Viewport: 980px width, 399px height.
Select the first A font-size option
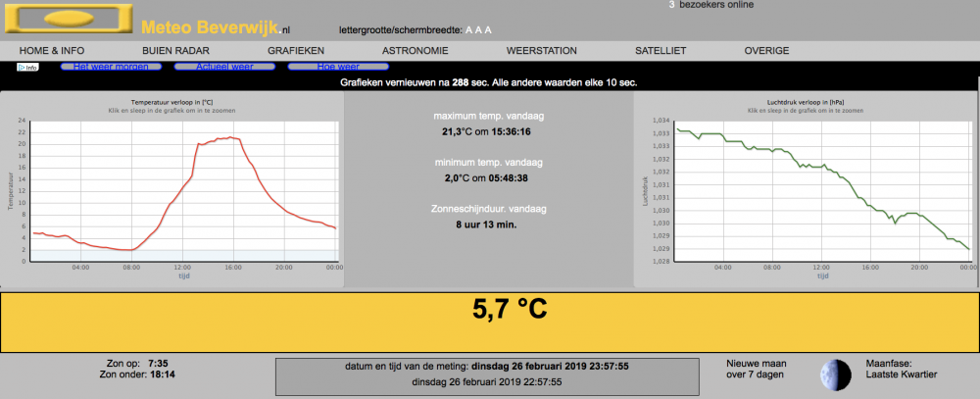click(x=469, y=30)
